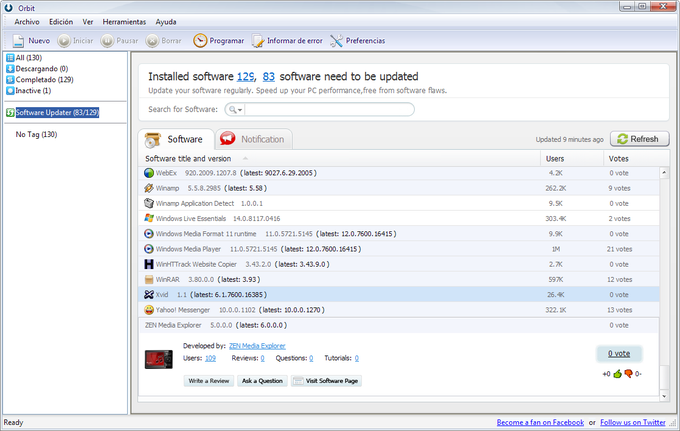Click the WinRAR archive icon
The width and height of the screenshot is (680, 431).
point(149,279)
